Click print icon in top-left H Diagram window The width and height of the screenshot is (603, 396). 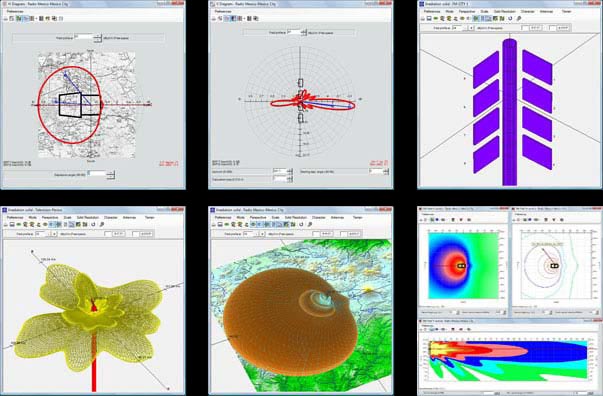6,18
